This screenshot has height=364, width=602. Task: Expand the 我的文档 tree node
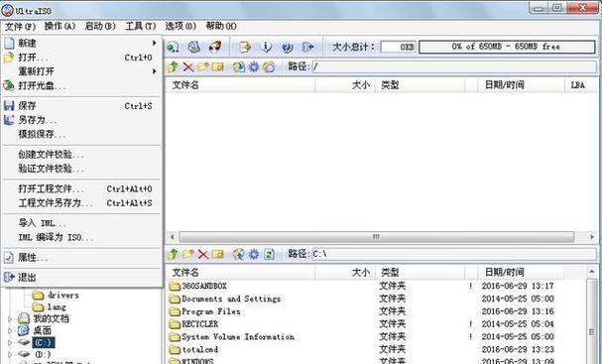pos(10,318)
